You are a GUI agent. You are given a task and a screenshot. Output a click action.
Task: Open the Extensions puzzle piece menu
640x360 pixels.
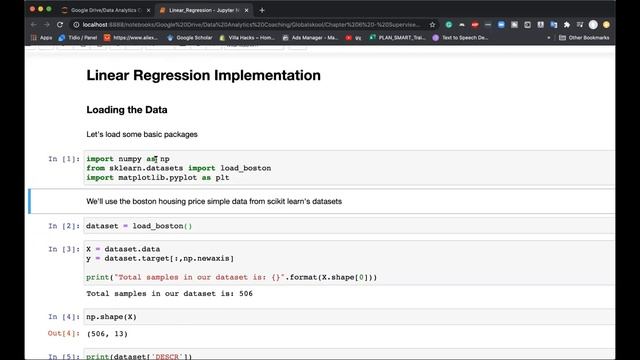[x=567, y=25]
